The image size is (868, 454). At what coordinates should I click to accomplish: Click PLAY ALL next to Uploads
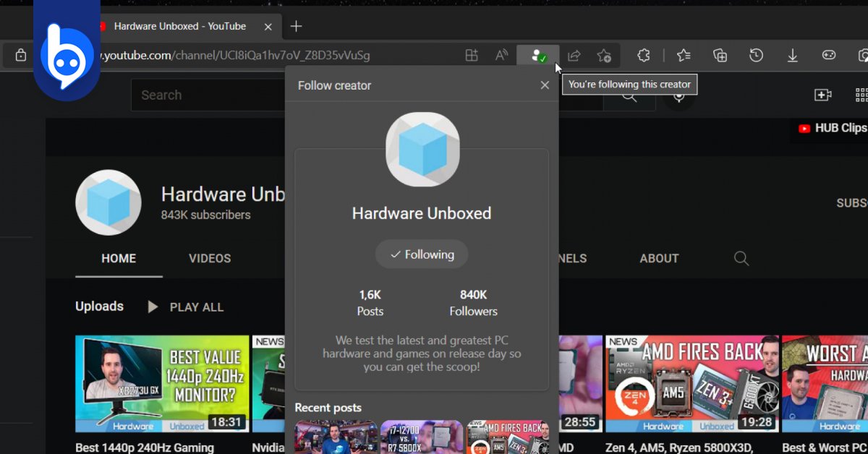pyautogui.click(x=186, y=307)
